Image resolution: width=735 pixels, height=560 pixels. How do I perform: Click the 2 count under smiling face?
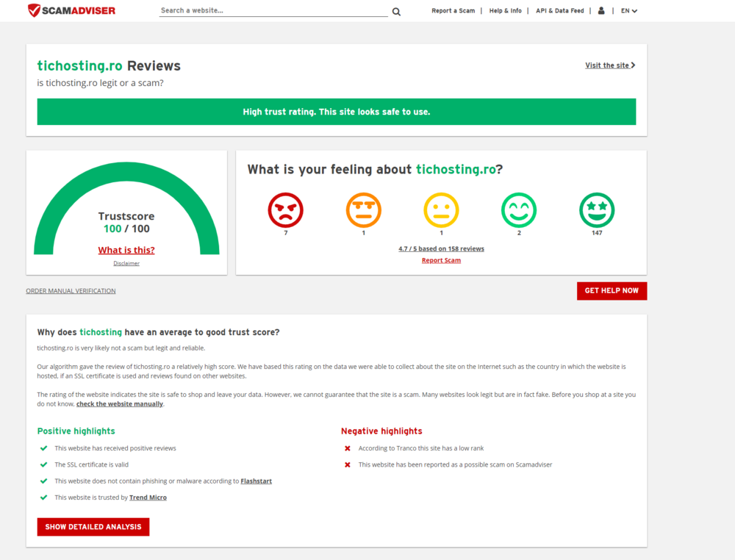[519, 233]
